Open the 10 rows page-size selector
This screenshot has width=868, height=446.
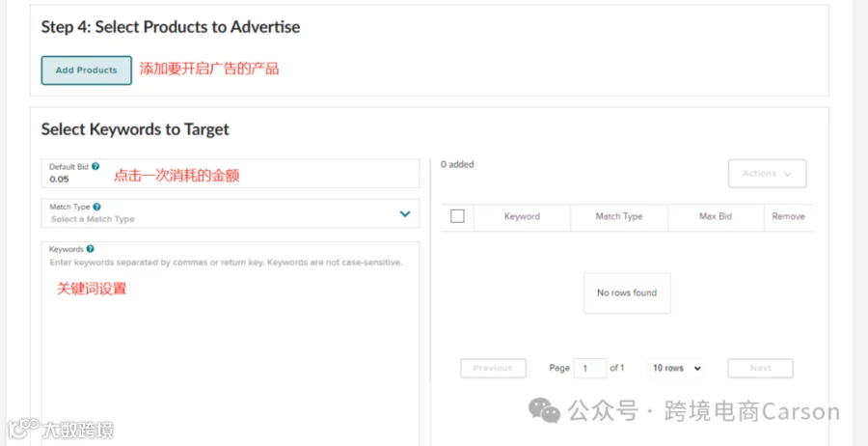[x=675, y=368]
